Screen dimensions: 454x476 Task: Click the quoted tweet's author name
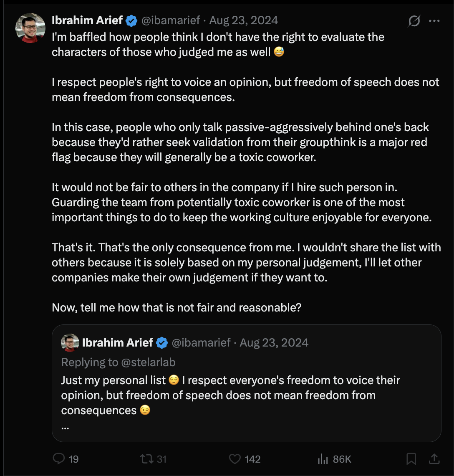(117, 342)
